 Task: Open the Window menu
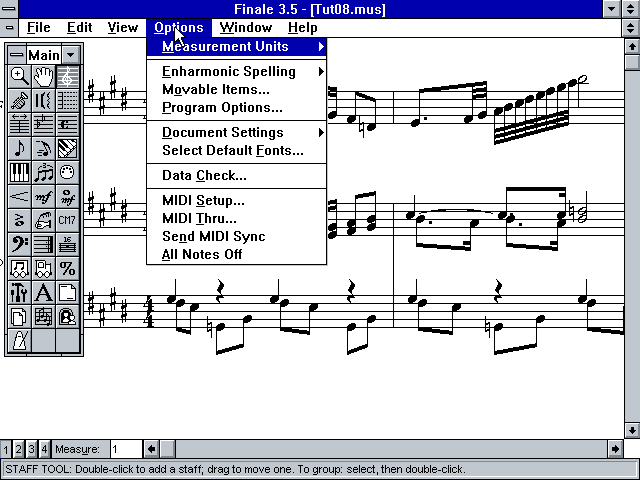(246, 28)
